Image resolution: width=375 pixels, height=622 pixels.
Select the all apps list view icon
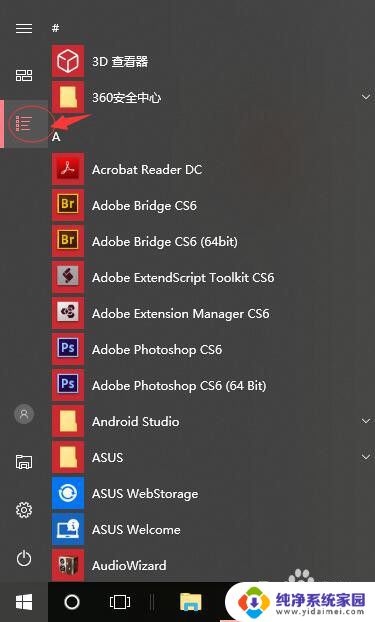tap(24, 124)
